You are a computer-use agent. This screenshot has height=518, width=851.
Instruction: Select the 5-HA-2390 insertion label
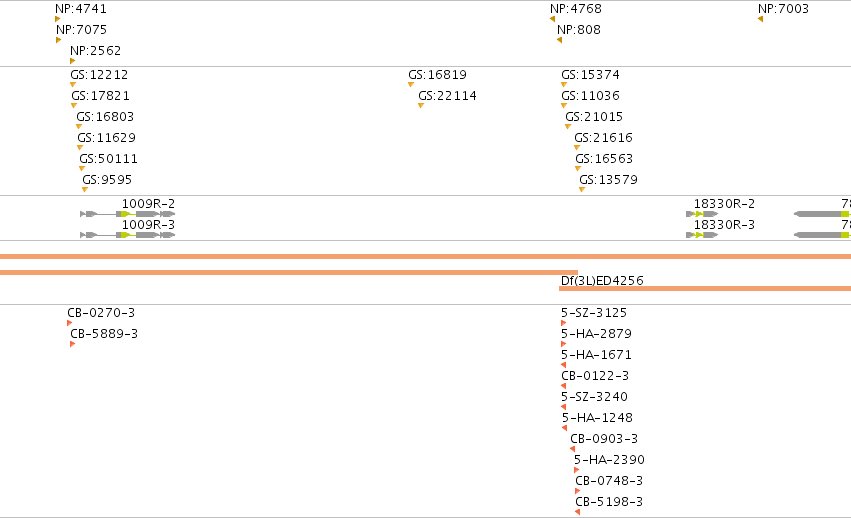(x=609, y=460)
